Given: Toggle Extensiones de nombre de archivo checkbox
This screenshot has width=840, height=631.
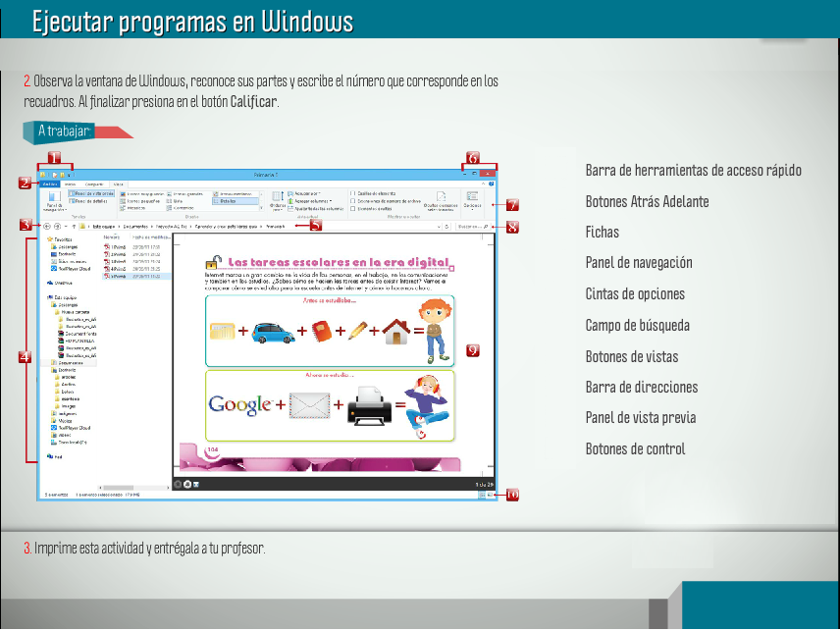Looking at the screenshot, I should pyautogui.click(x=353, y=201).
